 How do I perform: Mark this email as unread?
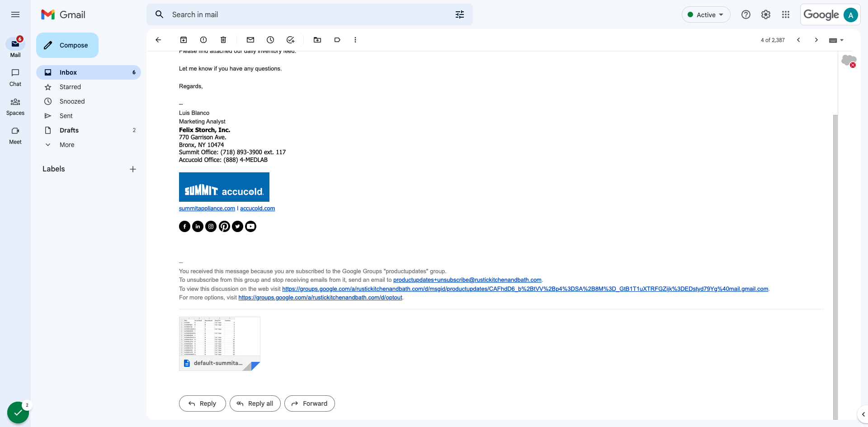(250, 40)
